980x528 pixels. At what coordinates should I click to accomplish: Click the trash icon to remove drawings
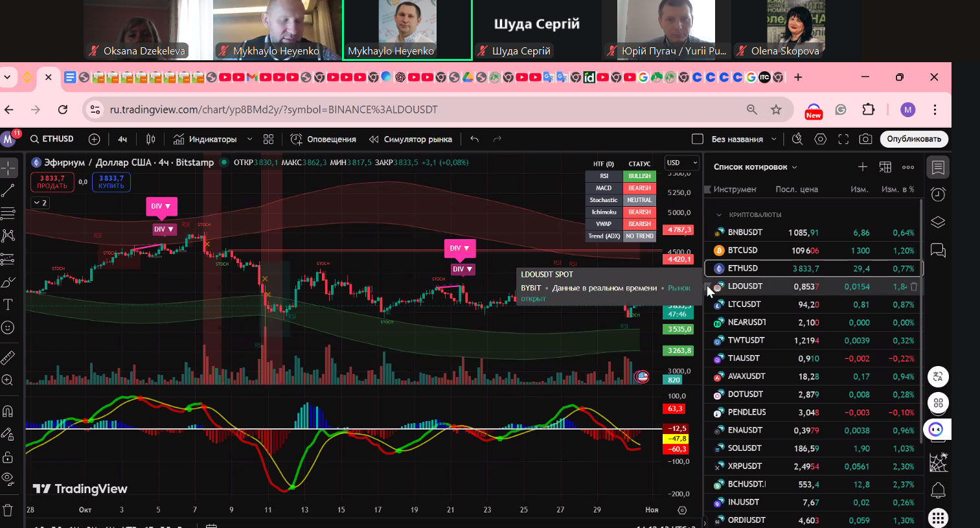tap(8, 510)
